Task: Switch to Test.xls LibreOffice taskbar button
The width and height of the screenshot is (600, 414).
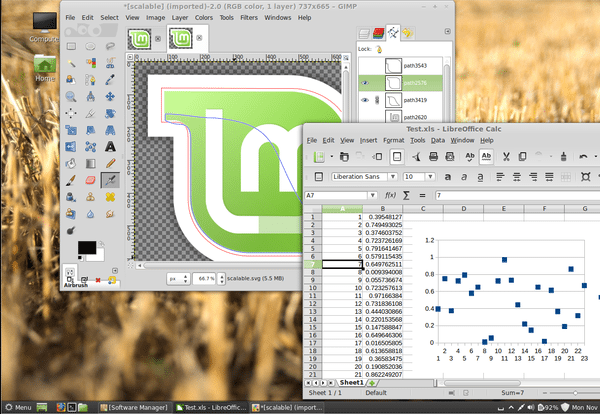Action: point(212,407)
